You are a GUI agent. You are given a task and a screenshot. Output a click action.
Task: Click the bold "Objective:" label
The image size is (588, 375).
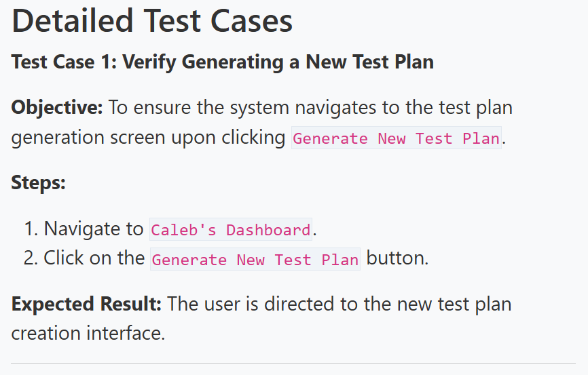pos(57,107)
